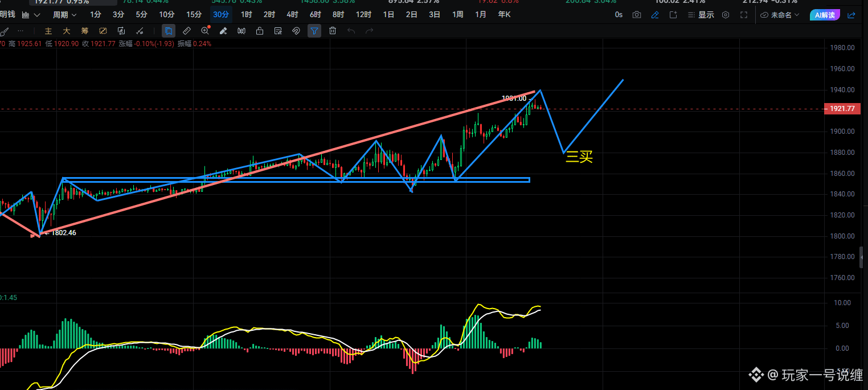The height and width of the screenshot is (390, 868).
Task: Take a chart snapshot with camera icon
Action: tap(637, 15)
